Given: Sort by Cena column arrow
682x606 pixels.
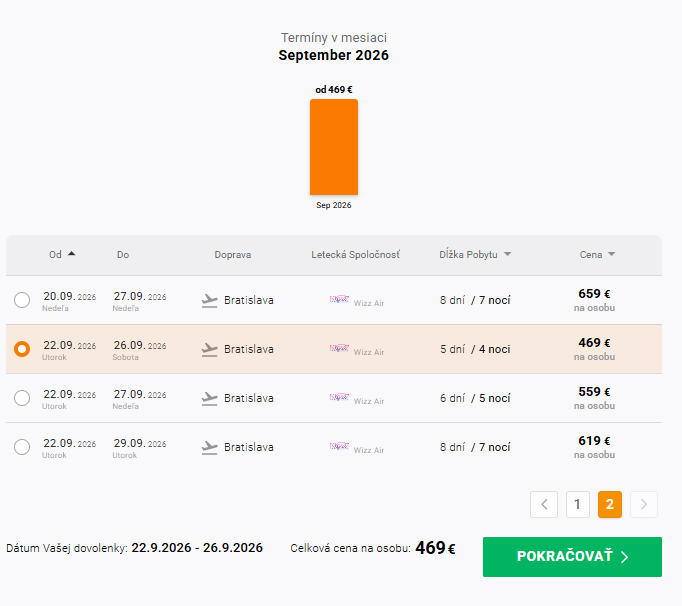Looking at the screenshot, I should coord(612,254).
